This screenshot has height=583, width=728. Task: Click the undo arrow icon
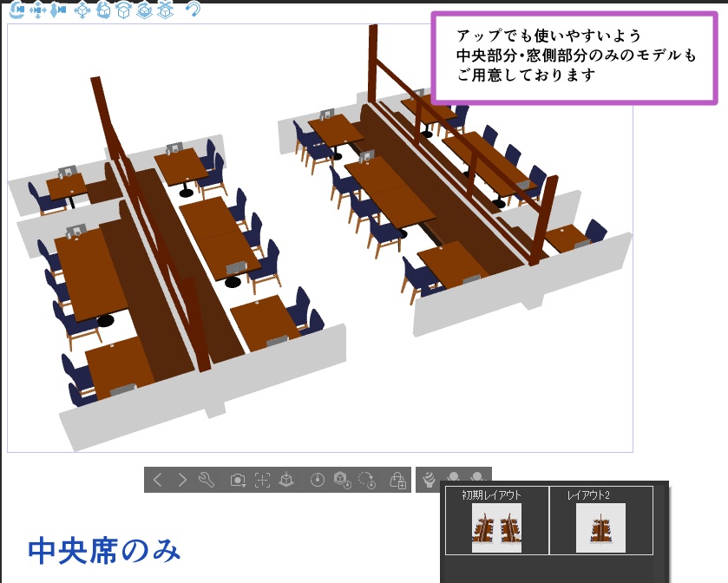click(x=194, y=10)
